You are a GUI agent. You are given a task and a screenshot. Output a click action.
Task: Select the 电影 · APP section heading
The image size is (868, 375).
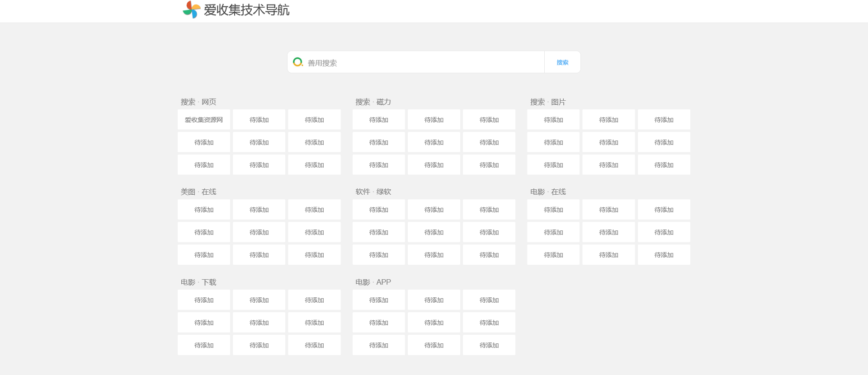[x=373, y=282]
